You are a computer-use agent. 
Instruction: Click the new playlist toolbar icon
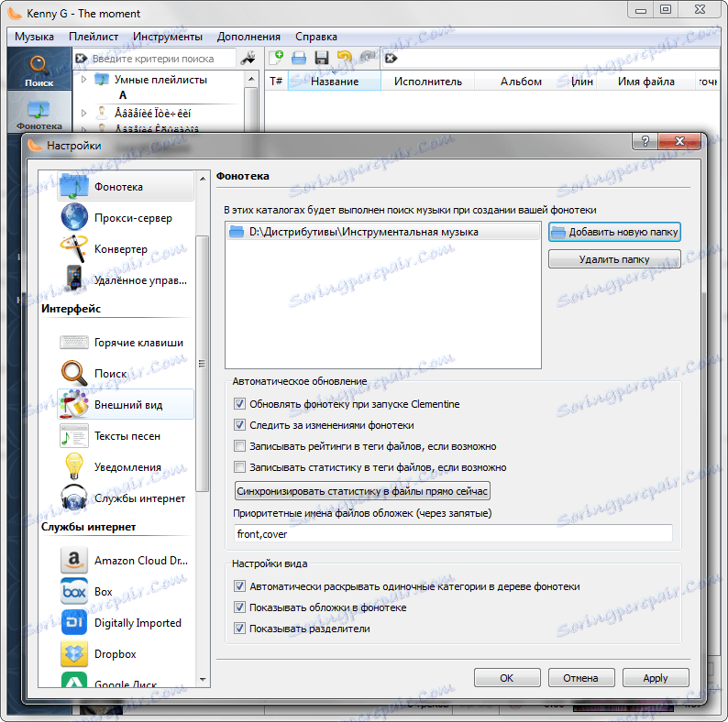pyautogui.click(x=276, y=58)
